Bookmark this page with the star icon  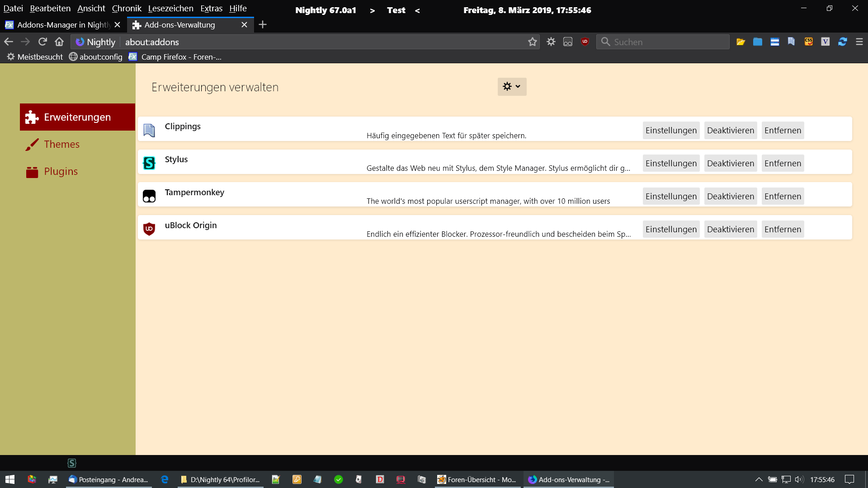(532, 42)
